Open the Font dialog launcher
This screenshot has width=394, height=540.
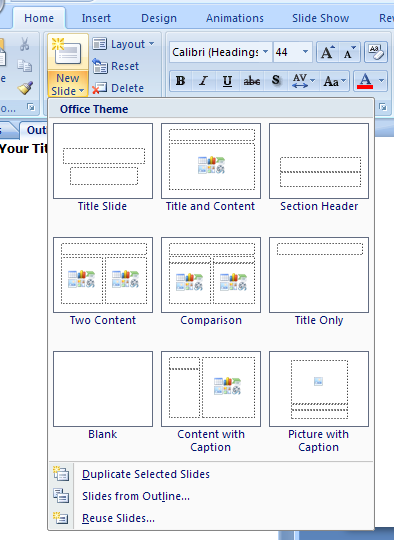pos(383,107)
